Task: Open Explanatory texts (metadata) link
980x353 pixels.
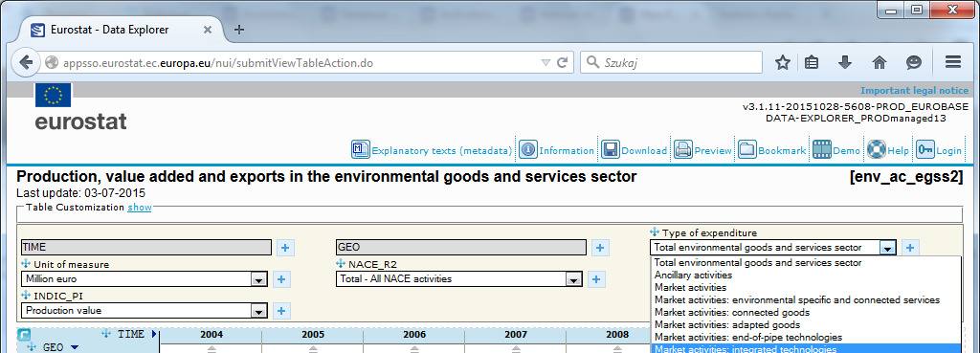Action: (x=442, y=150)
